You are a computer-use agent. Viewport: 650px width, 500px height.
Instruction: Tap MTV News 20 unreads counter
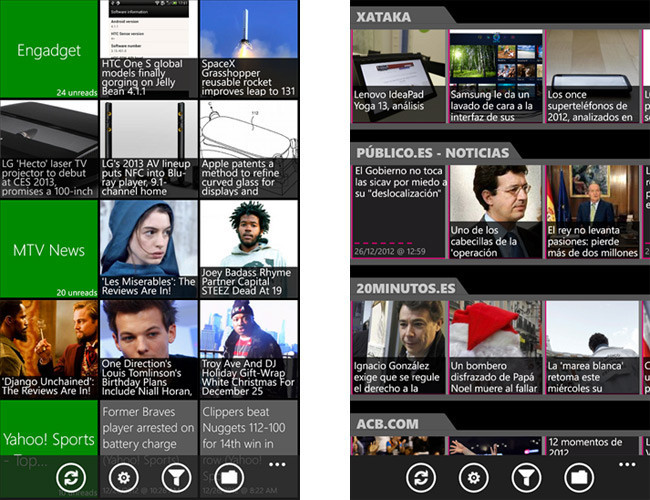[x=77, y=293]
